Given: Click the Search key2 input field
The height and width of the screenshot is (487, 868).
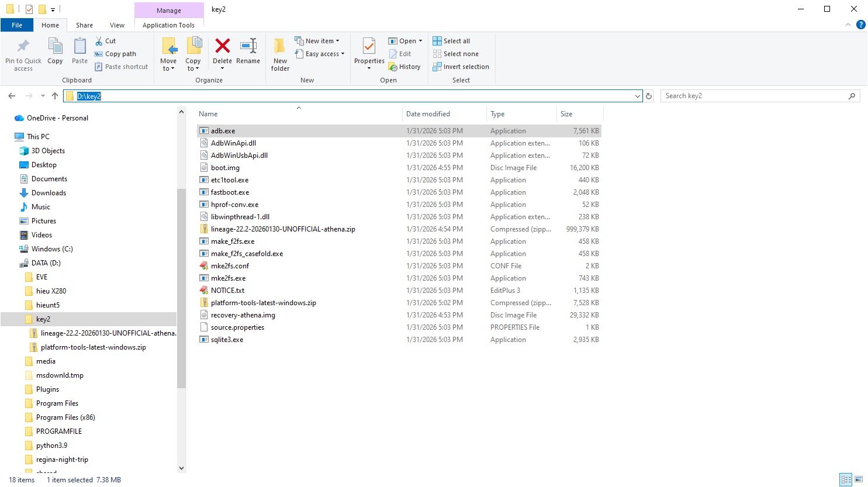Looking at the screenshot, I should [x=754, y=96].
